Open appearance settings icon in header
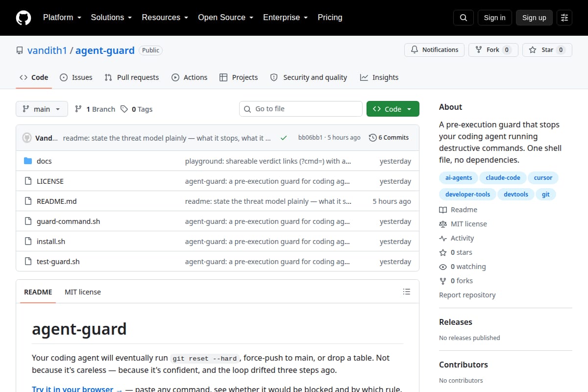 click(564, 18)
